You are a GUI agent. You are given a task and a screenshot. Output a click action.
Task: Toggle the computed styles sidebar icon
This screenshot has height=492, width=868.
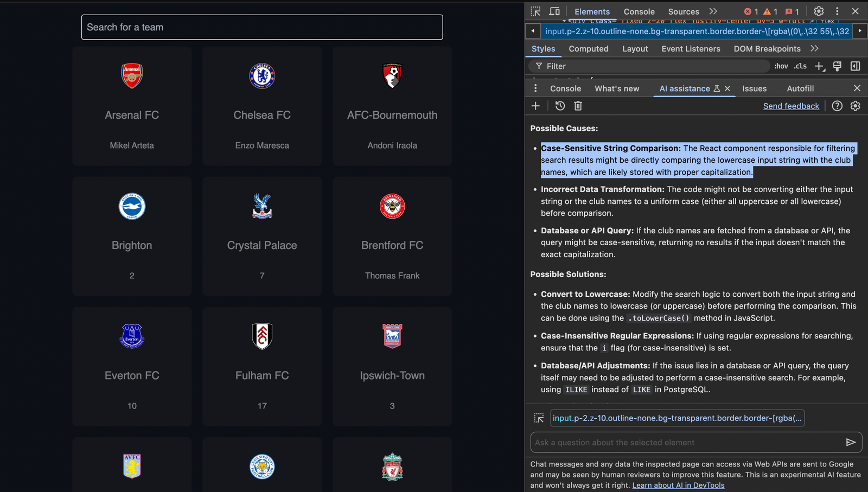coord(856,66)
